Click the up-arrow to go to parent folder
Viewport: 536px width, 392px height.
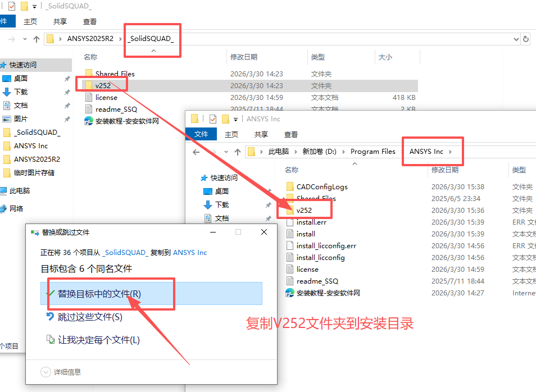tap(37, 39)
